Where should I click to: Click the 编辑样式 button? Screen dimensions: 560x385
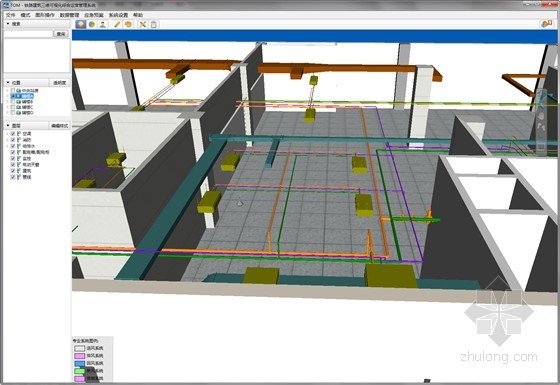[x=59, y=126]
